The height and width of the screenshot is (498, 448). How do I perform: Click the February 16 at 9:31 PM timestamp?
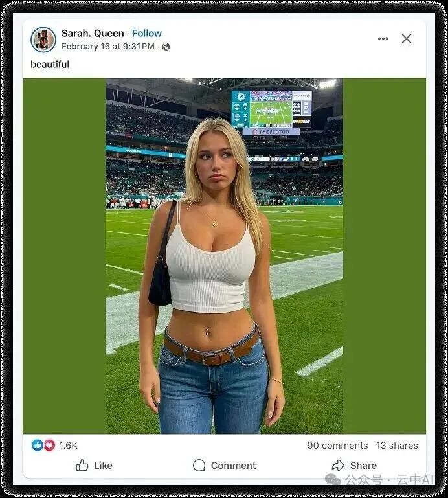108,47
